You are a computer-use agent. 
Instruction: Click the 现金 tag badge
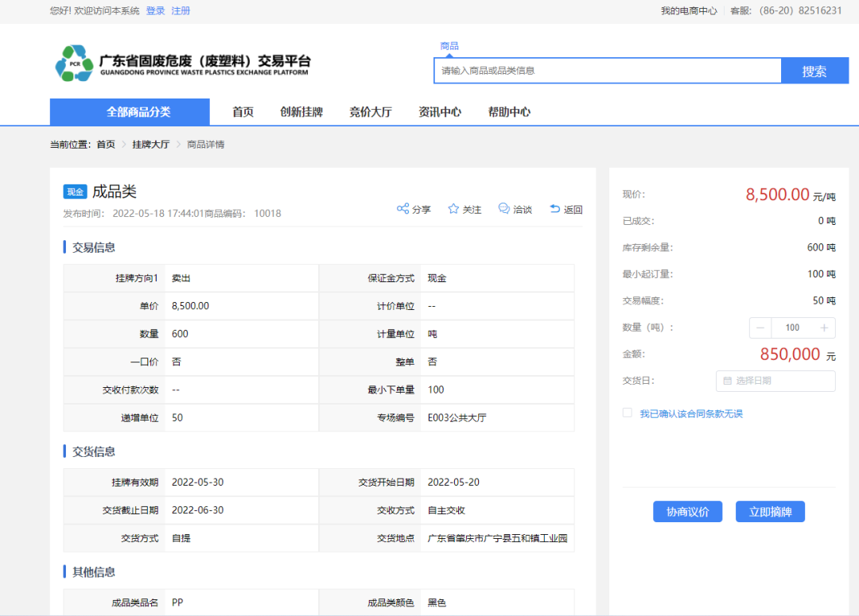pos(75,192)
